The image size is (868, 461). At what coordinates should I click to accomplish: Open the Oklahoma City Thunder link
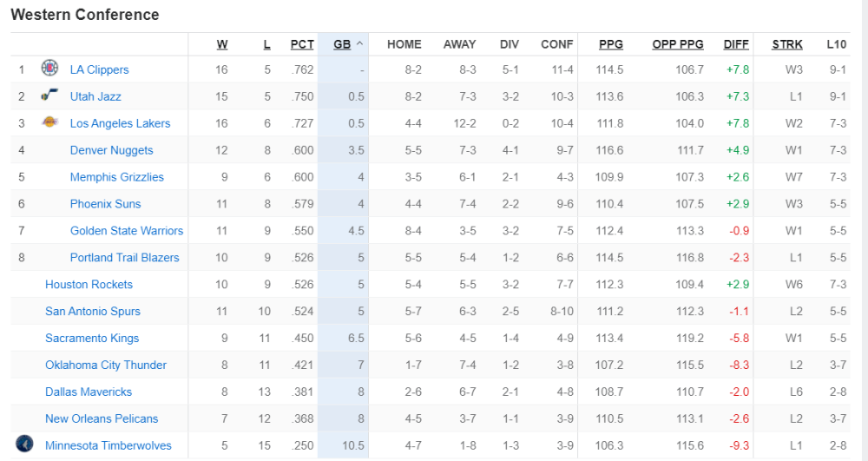[x=106, y=365]
